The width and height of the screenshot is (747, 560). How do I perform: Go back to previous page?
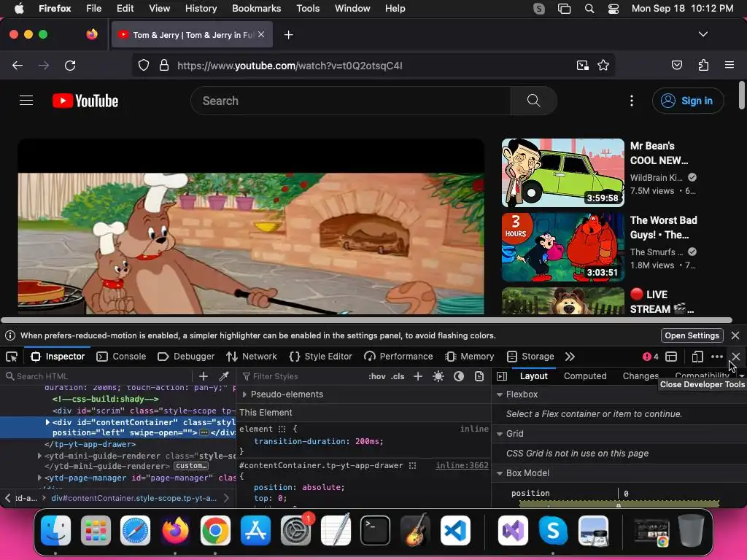(x=18, y=66)
